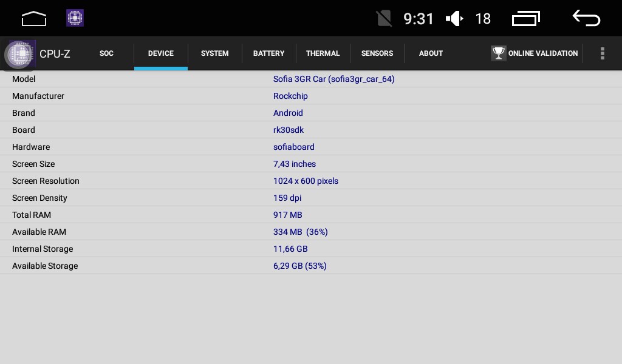The height and width of the screenshot is (364, 622).
Task: Tap the Android brand value
Action: coord(288,113)
